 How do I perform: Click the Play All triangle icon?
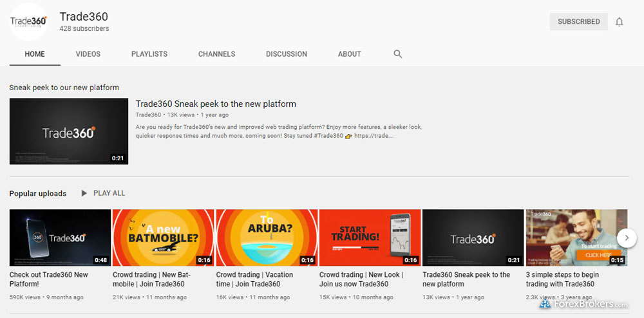pyautogui.click(x=84, y=193)
